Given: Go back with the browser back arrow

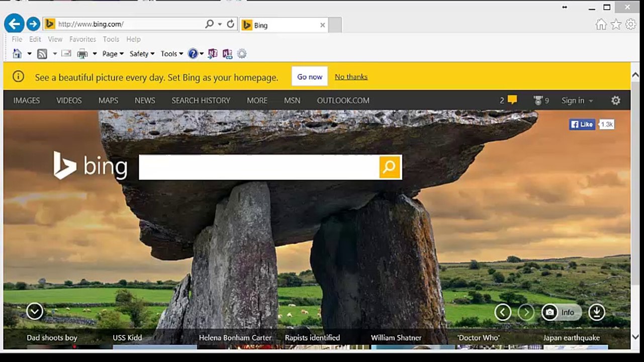Looking at the screenshot, I should point(14,23).
